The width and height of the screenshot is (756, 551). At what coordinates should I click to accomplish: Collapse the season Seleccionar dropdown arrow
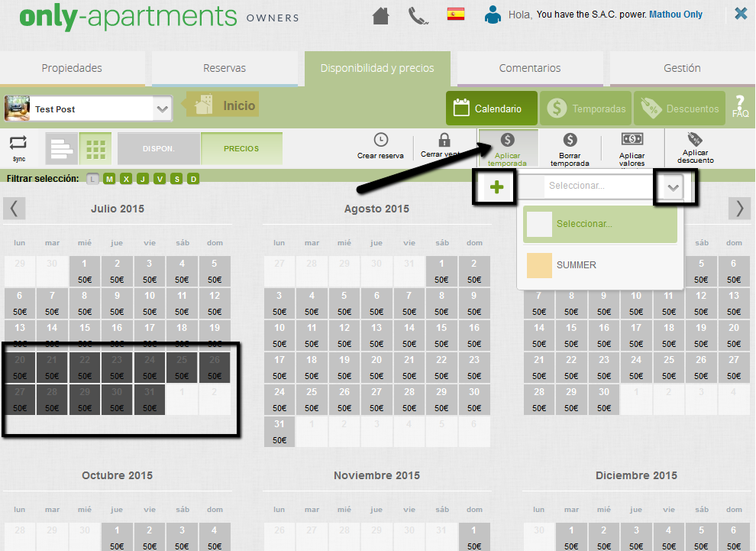click(x=673, y=188)
